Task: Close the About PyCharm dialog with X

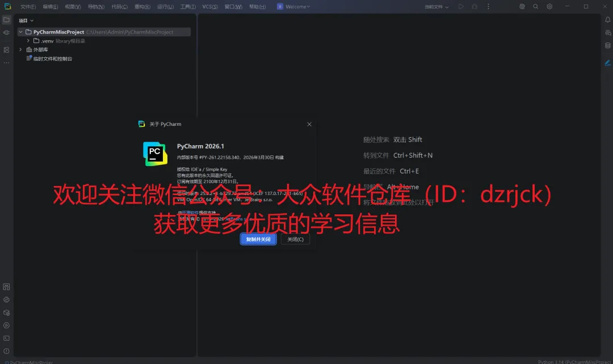Action: pos(309,124)
